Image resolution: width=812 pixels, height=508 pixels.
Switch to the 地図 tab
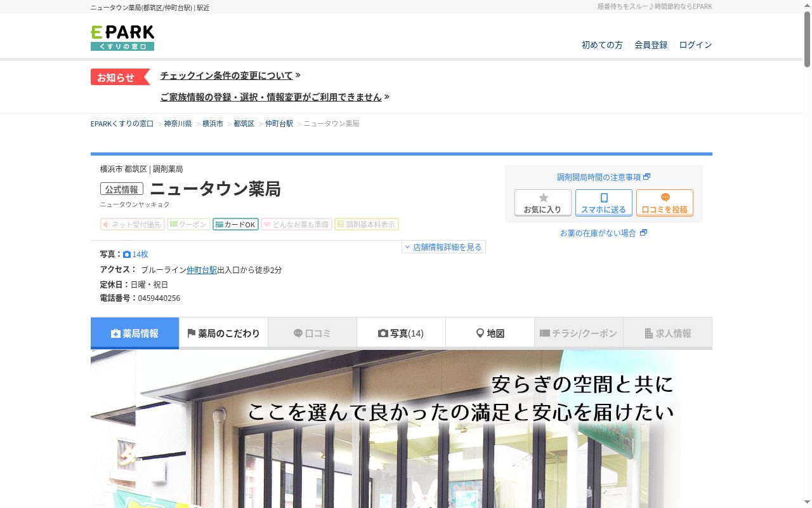click(490, 333)
